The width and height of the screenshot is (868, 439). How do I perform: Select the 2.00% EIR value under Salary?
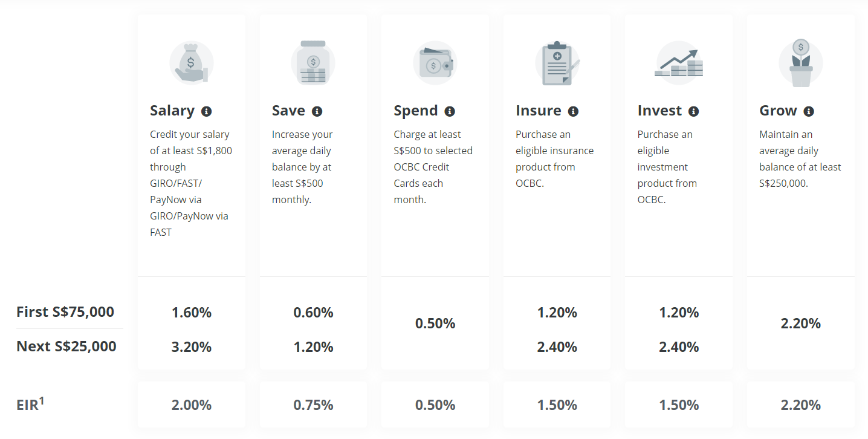tap(192, 405)
